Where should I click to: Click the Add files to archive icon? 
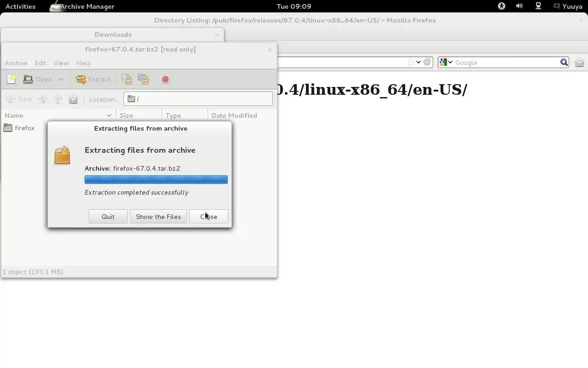(127, 79)
